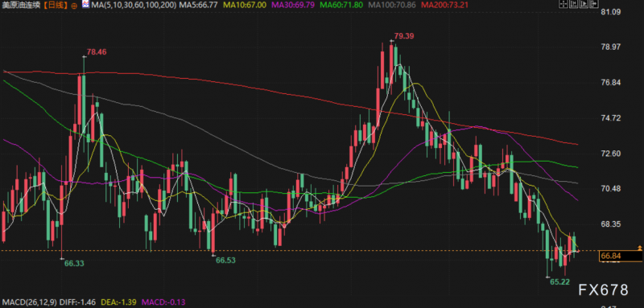Click the 79.39 high price marker

pos(404,36)
